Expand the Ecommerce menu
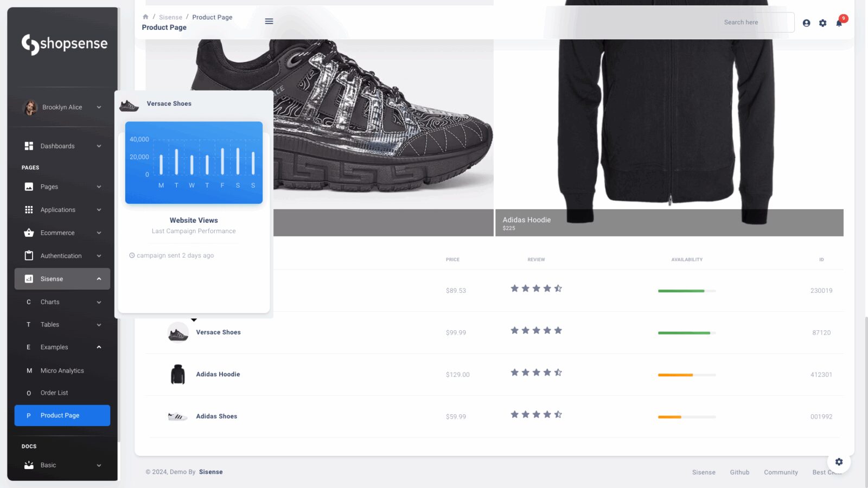This screenshot has width=868, height=488. [99, 233]
